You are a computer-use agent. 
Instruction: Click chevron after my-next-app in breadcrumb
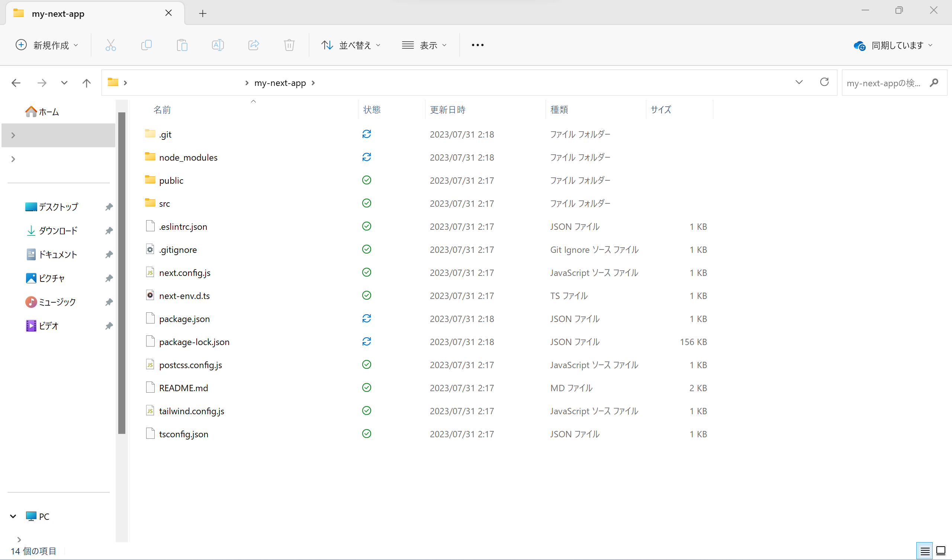(313, 83)
